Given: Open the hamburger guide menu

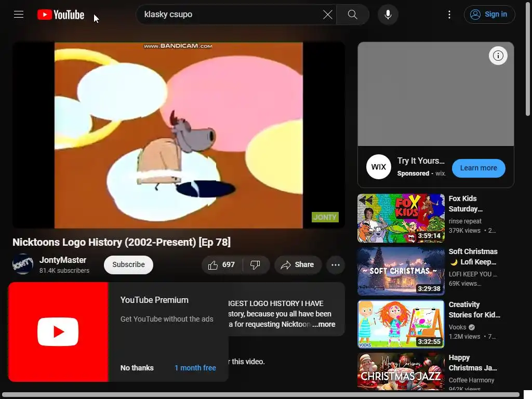Looking at the screenshot, I should 19,14.
